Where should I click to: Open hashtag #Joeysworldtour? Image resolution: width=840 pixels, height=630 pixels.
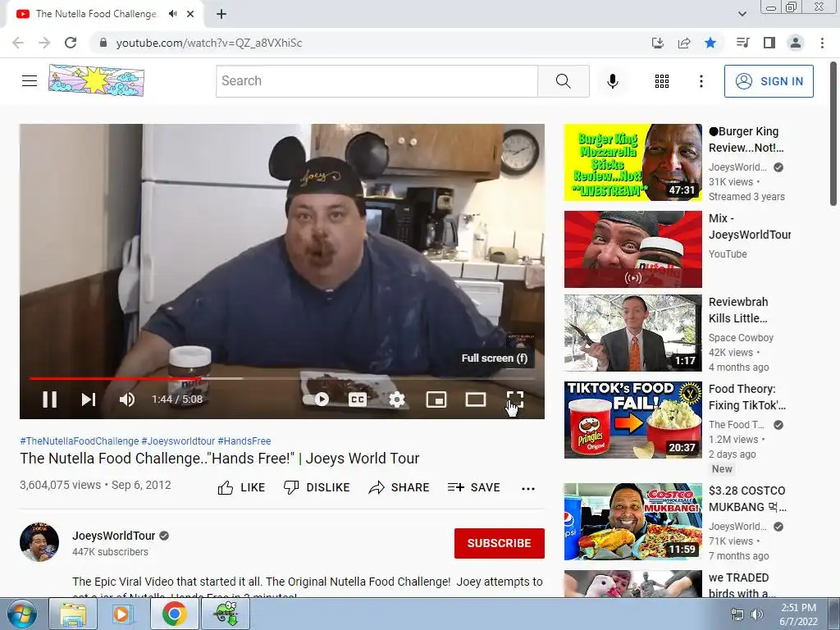(178, 441)
